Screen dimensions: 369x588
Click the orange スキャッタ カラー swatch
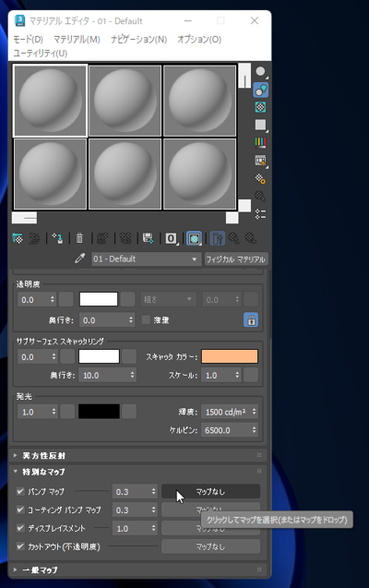230,356
